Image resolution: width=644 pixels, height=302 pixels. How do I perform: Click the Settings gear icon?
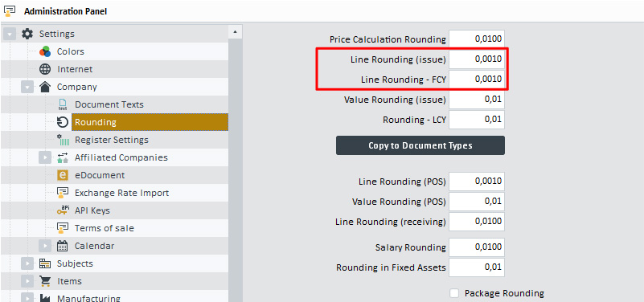click(27, 34)
